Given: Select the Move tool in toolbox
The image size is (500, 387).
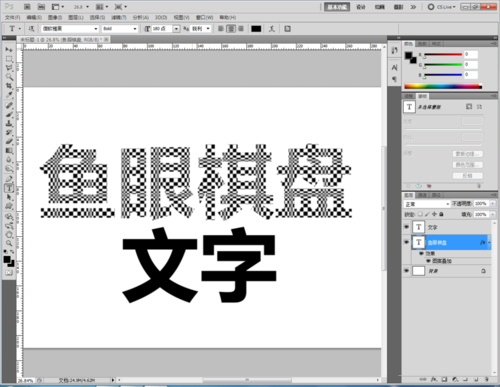Looking at the screenshot, I should [9, 50].
